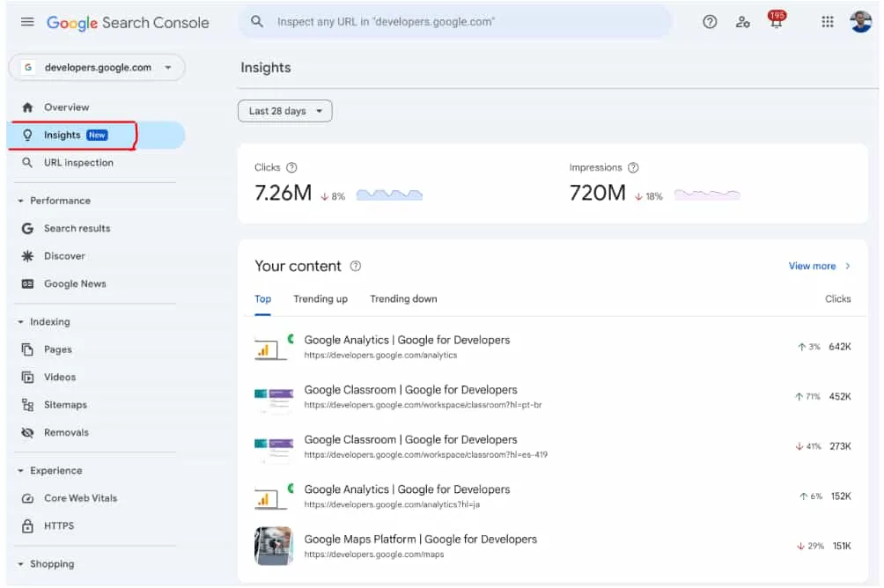Click the HTTPS padlock icon
This screenshot has height=588, width=884.
pyautogui.click(x=27, y=526)
